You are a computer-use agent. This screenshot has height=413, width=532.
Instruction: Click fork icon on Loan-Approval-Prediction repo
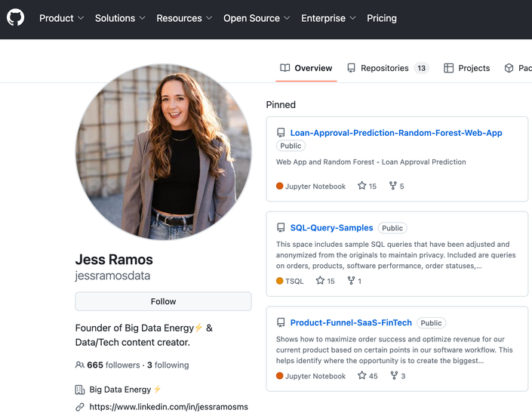pos(393,186)
